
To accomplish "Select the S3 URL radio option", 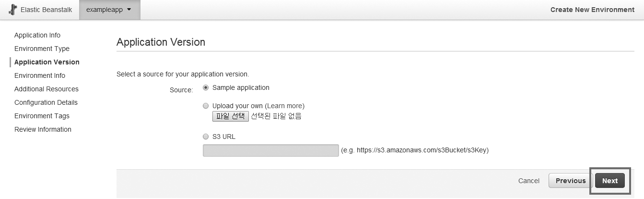I will 206,137.
